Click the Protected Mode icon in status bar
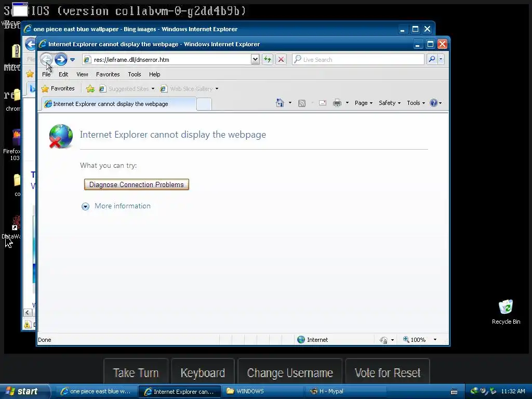This screenshot has height=399, width=532. tap(384, 340)
